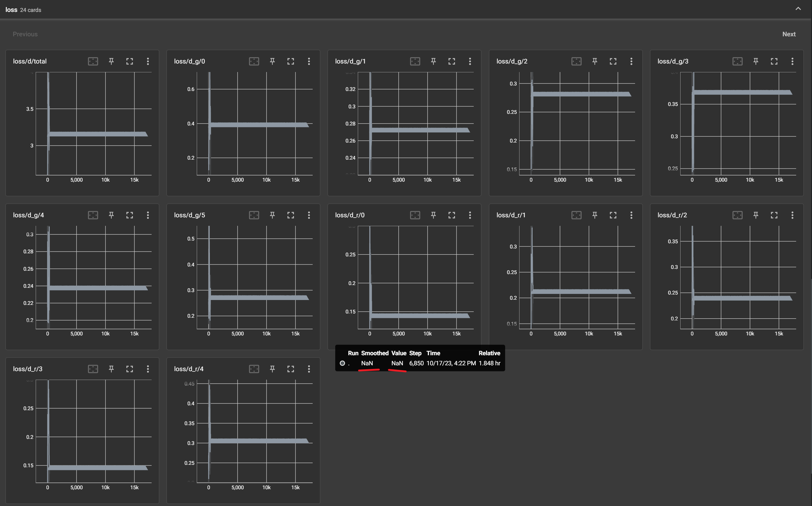Toggle fullscreen on loss/d_r/1 card
The image size is (812, 506).
click(613, 215)
